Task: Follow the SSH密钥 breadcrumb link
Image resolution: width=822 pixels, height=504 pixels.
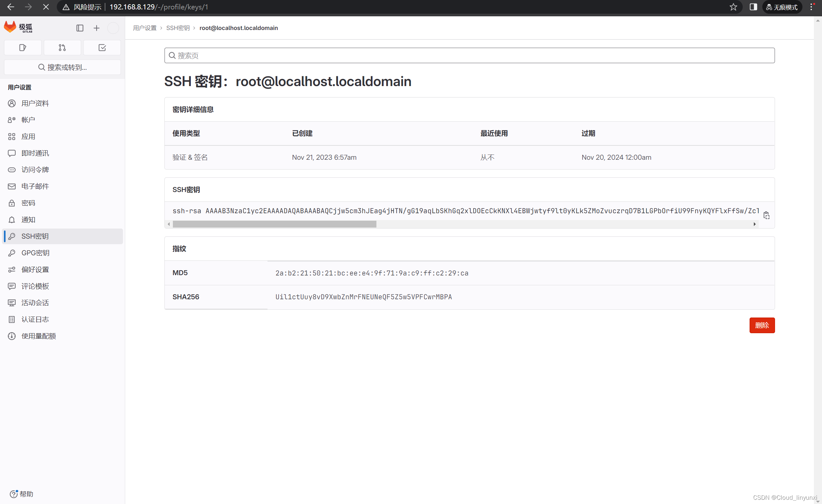Action: point(178,28)
